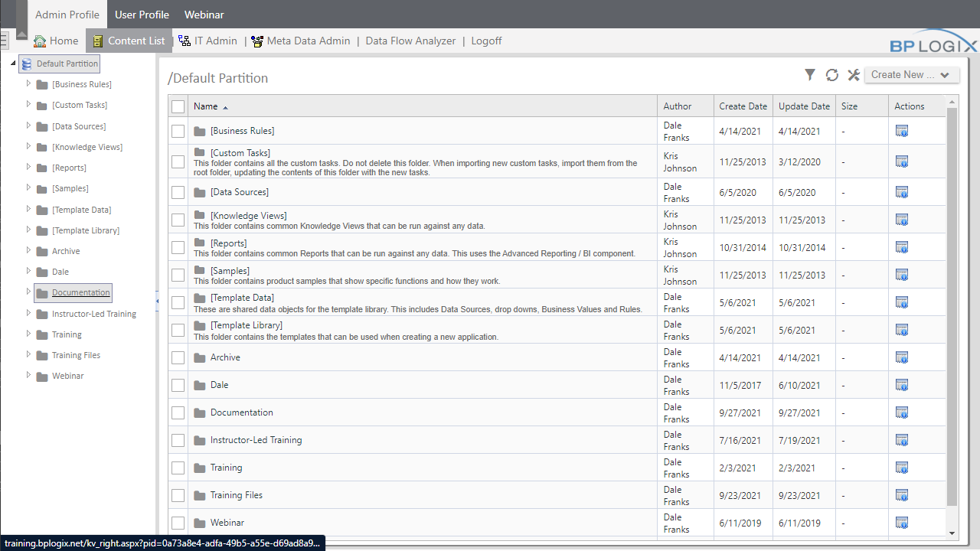Click info action icon for Webinar row

(902, 523)
